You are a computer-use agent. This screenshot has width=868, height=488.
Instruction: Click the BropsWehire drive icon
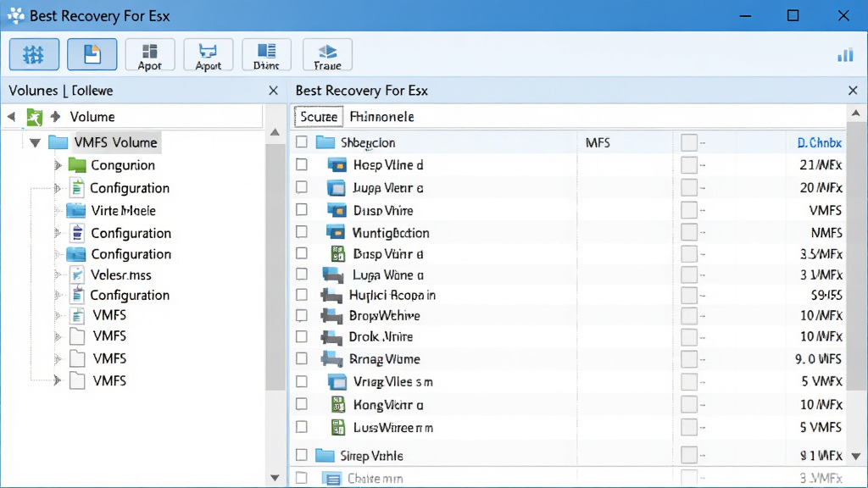[331, 316]
